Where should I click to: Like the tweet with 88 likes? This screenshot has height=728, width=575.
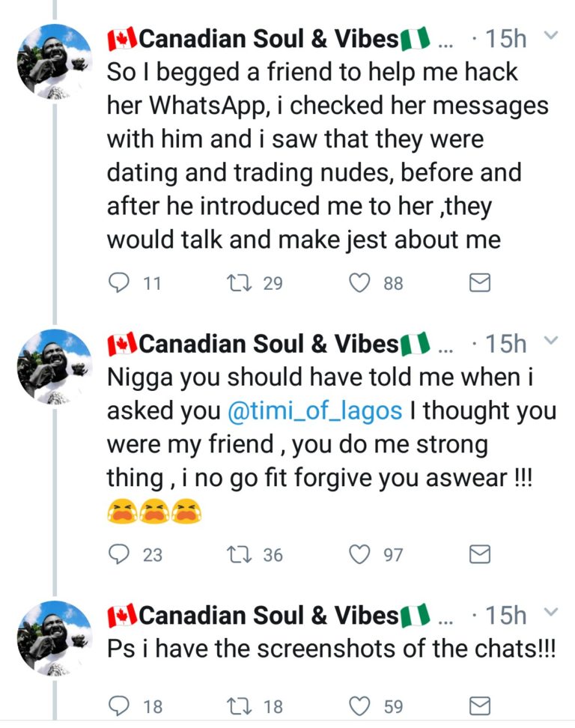(361, 282)
